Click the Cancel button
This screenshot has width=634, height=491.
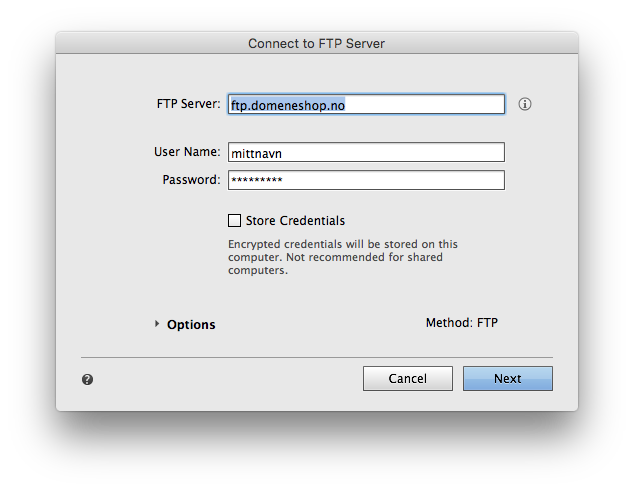coord(408,379)
